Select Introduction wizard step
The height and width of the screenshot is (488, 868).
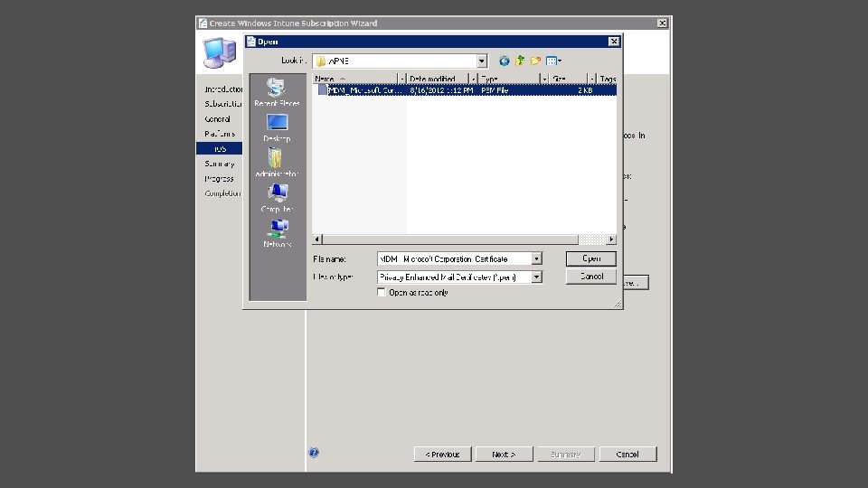[223, 89]
